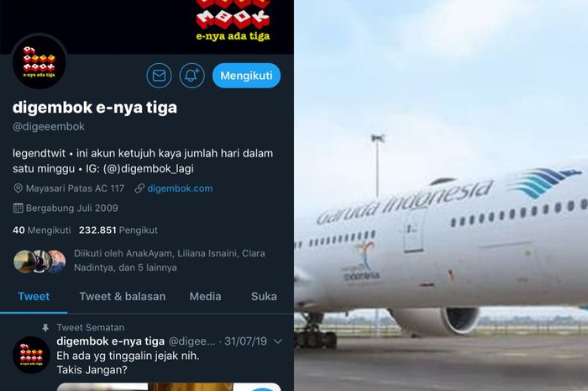
Task: Click the pin icon beside Tweet Sematan
Action: [x=45, y=328]
